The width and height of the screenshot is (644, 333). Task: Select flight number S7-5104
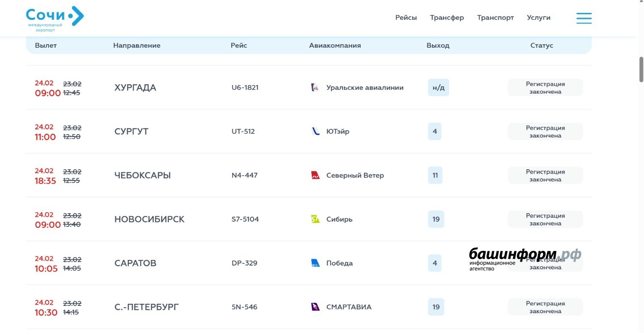245,219
